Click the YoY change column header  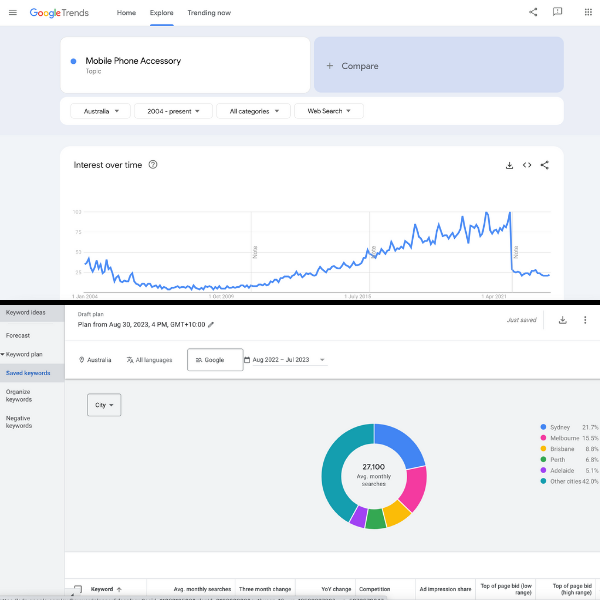pos(336,589)
